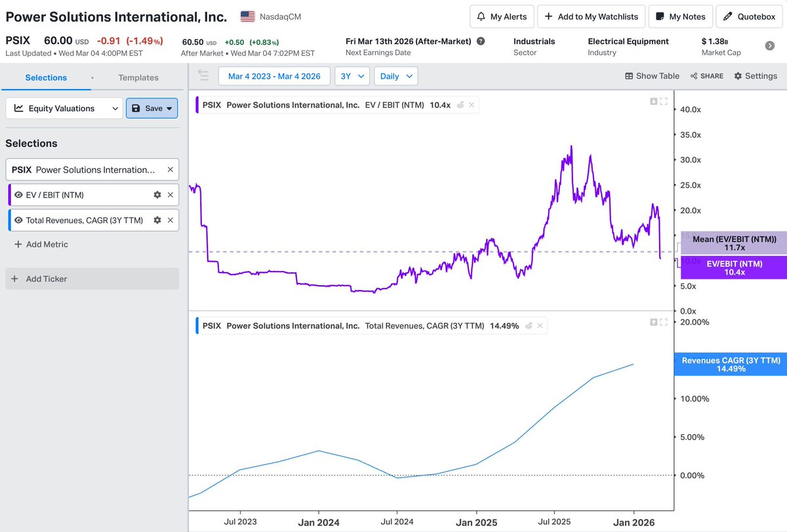Move the EV / EBIT chart pane down
Viewport: 787px width, 532px height.
[x=653, y=101]
